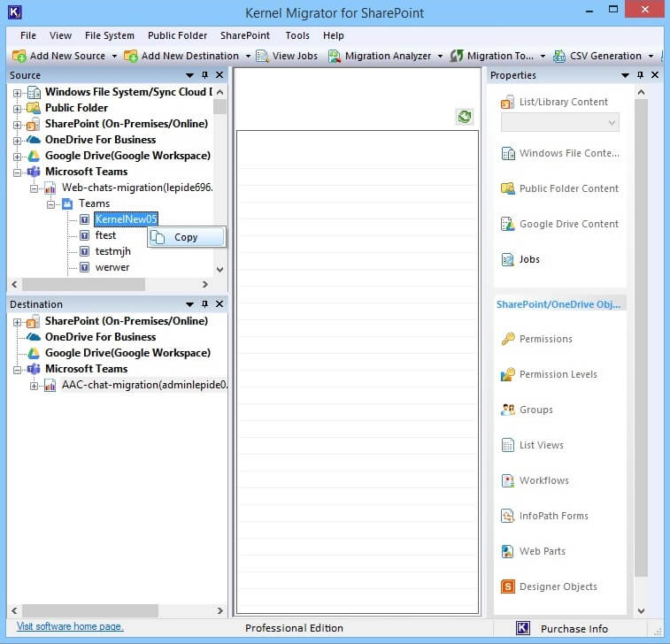
Task: Open the Destination panel options dropdown arrow
Action: [189, 304]
